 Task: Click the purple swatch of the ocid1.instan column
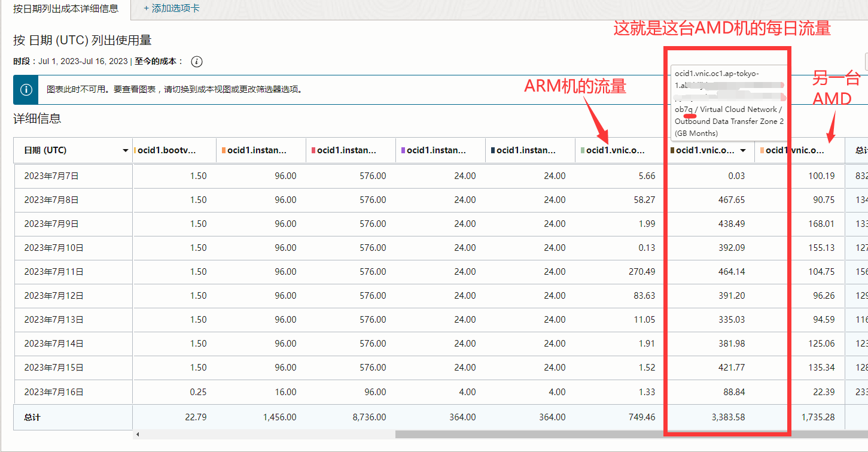pyautogui.click(x=403, y=150)
